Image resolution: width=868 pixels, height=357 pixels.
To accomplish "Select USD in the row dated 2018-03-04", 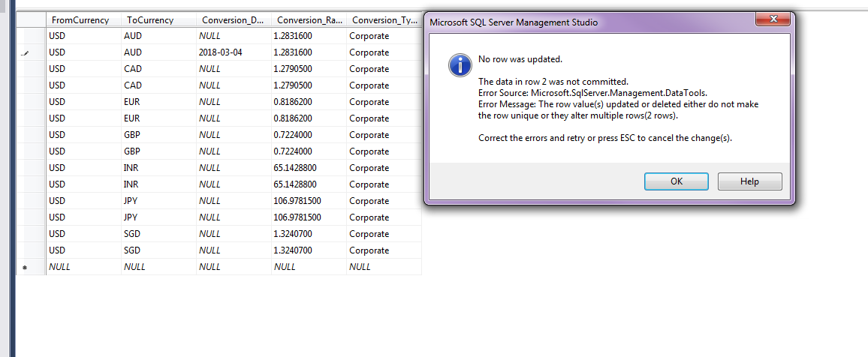I will 84,52.
